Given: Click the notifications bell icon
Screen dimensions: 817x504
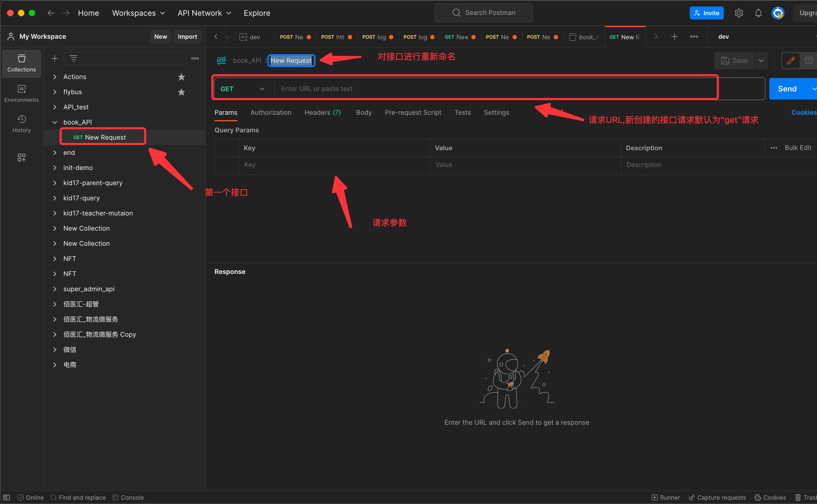Looking at the screenshot, I should click(758, 13).
